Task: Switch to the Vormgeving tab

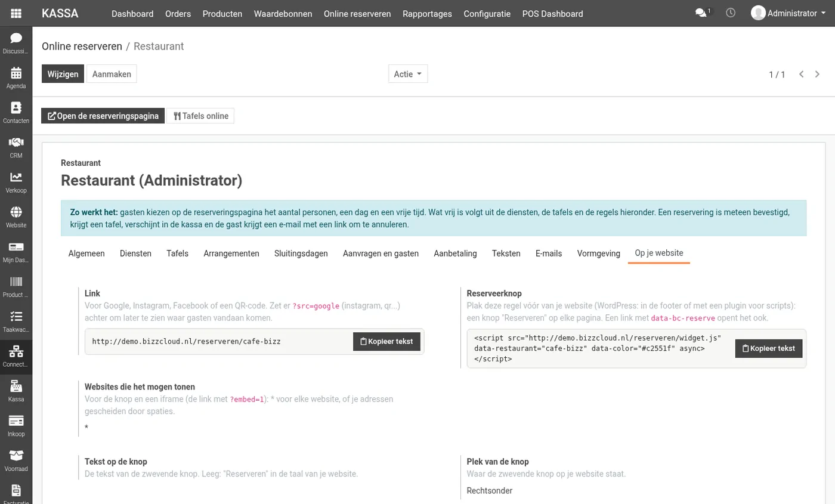Action: pos(599,253)
